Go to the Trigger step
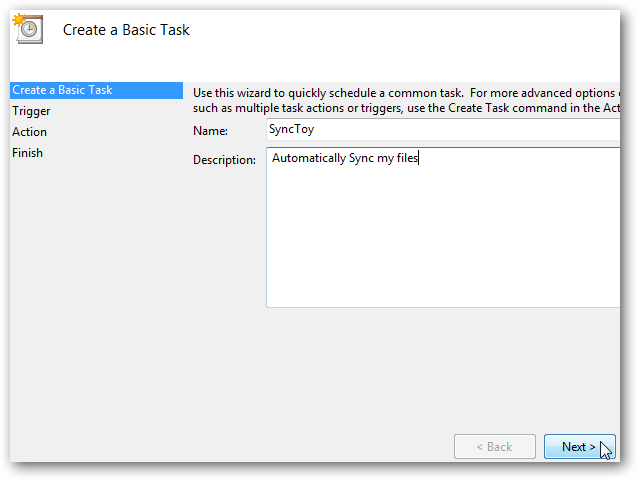This screenshot has height=480, width=638. click(31, 111)
